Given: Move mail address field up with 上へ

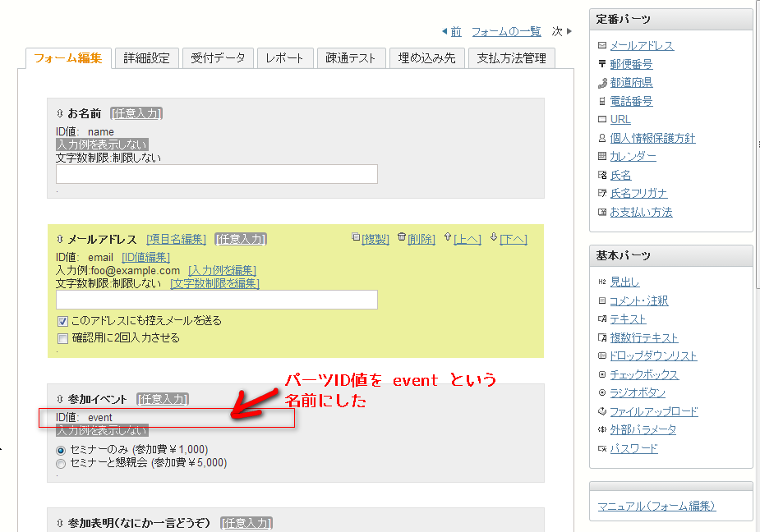Looking at the screenshot, I should (x=467, y=239).
